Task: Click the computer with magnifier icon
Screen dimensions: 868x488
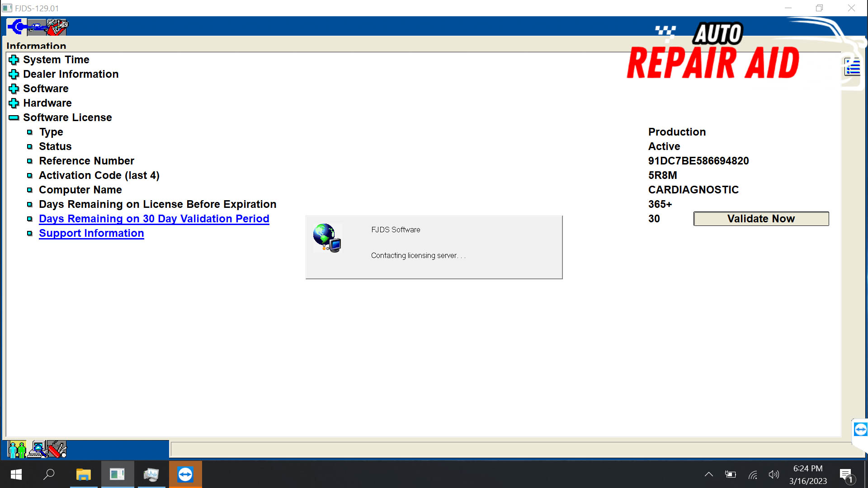Action: tap(37, 449)
